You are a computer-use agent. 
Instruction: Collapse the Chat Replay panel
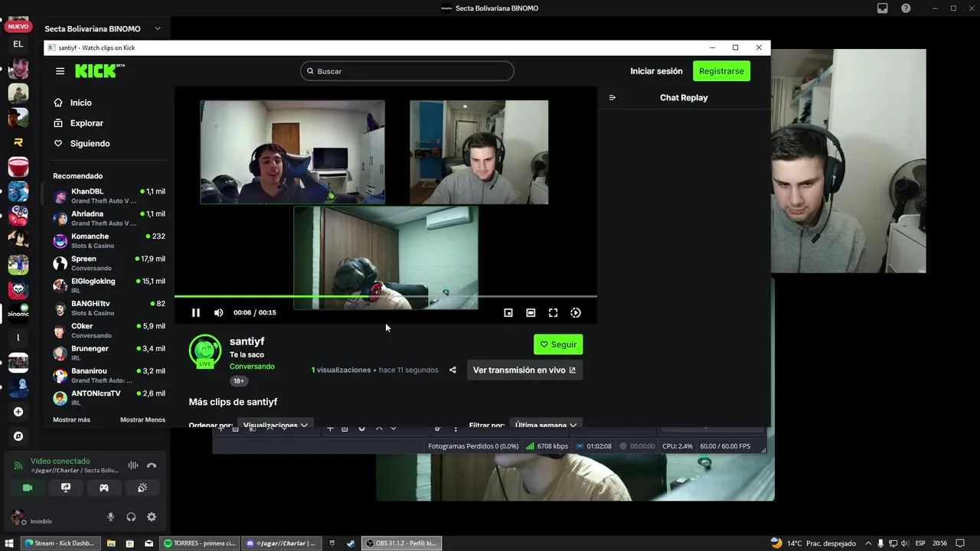point(612,98)
